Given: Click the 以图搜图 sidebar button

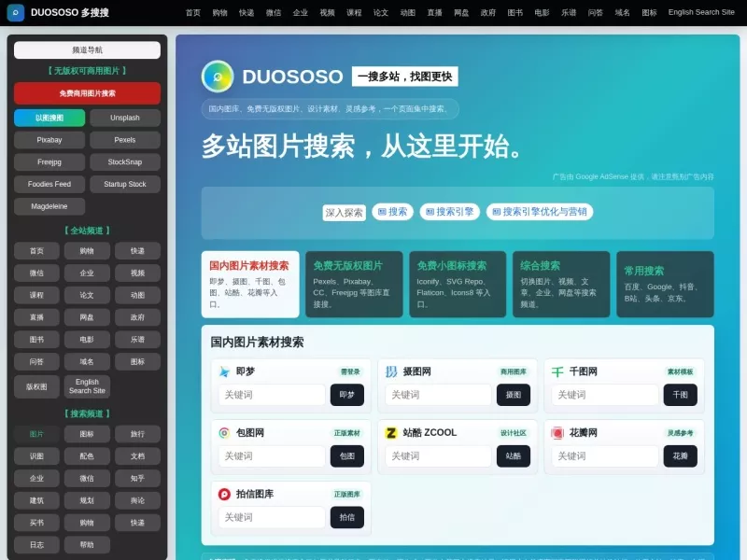Looking at the screenshot, I should [49, 118].
